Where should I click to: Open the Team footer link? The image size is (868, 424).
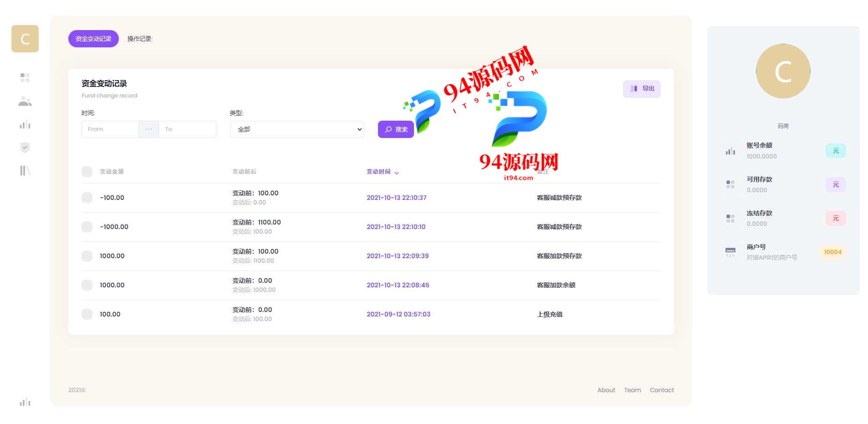[x=632, y=390]
